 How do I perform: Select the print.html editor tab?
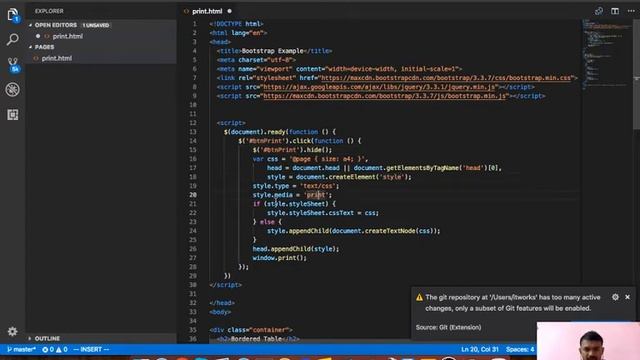pos(207,11)
